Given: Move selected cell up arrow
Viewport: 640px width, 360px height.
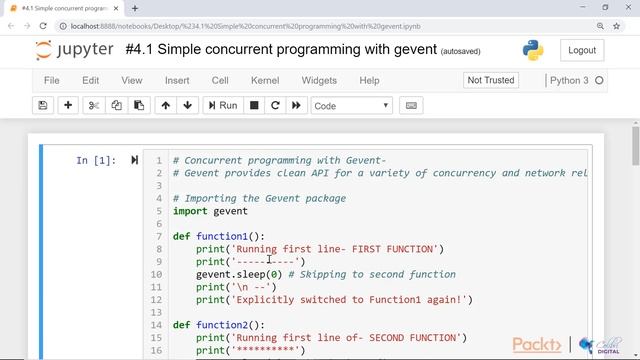Looking at the screenshot, I should point(165,106).
